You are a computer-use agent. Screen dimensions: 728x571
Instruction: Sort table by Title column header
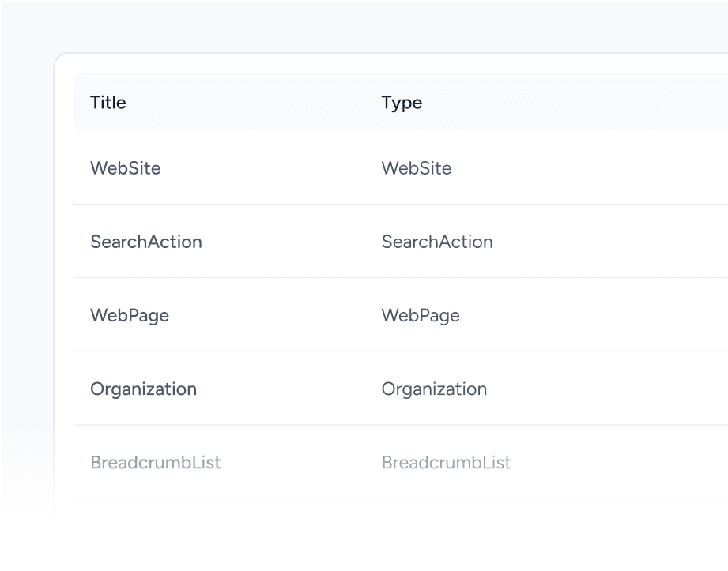point(108,103)
